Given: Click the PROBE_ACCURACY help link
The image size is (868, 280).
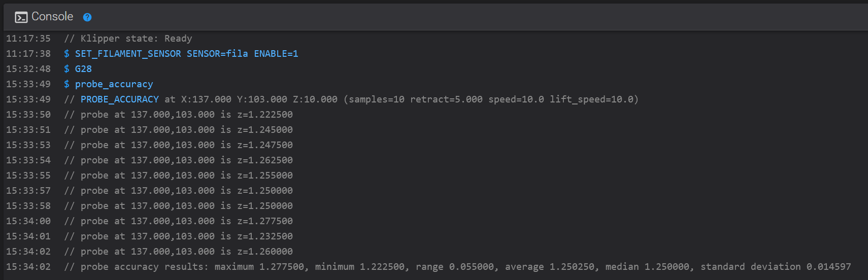Looking at the screenshot, I should (119, 99).
